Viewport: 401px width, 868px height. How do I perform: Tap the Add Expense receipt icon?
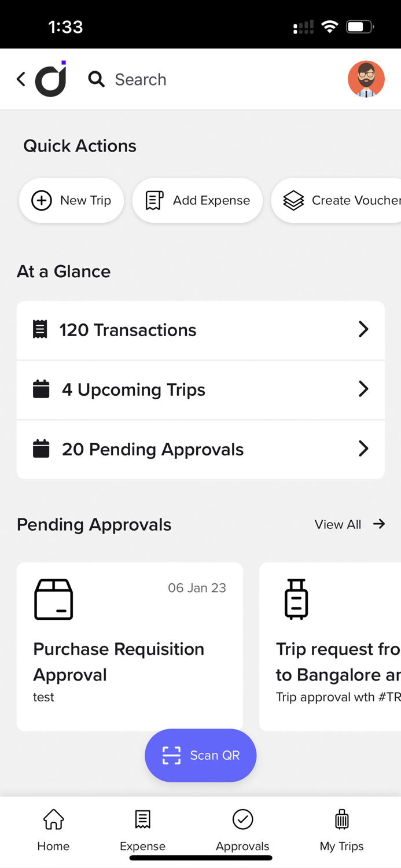coord(153,200)
